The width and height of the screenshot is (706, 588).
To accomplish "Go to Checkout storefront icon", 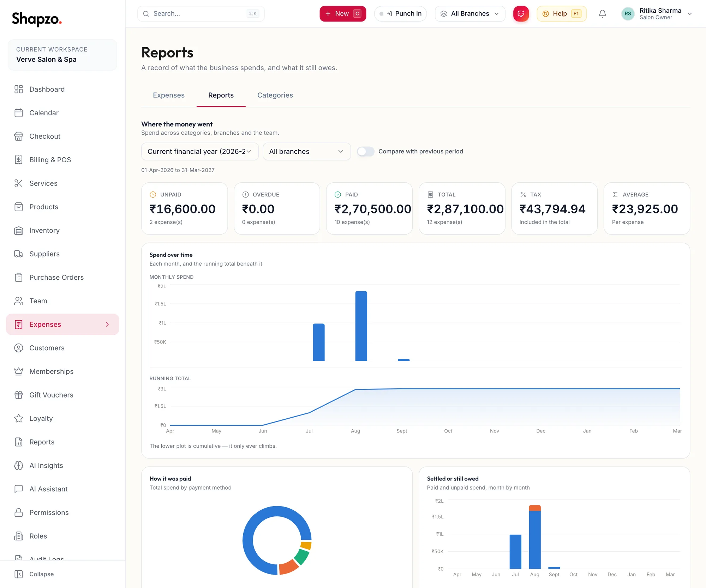I will coord(18,136).
